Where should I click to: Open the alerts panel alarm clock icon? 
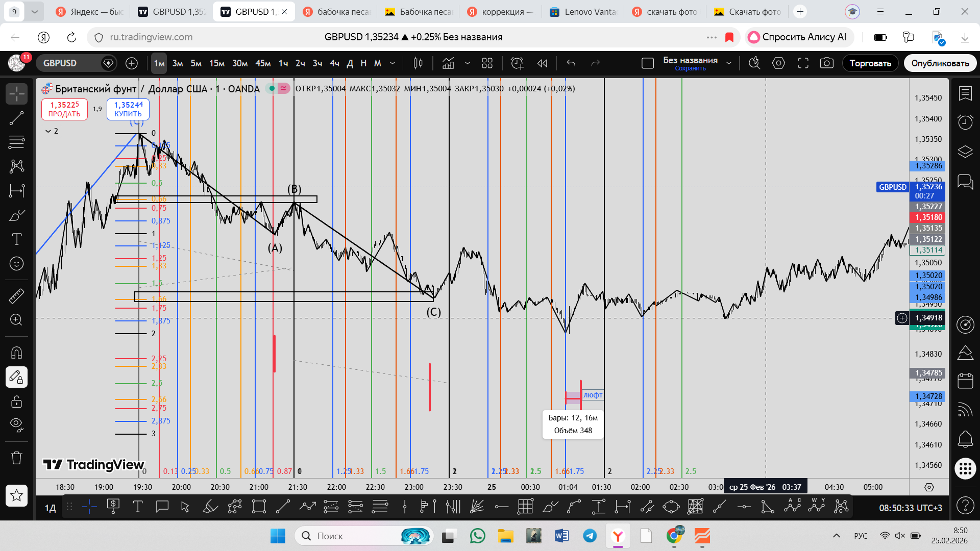(965, 122)
